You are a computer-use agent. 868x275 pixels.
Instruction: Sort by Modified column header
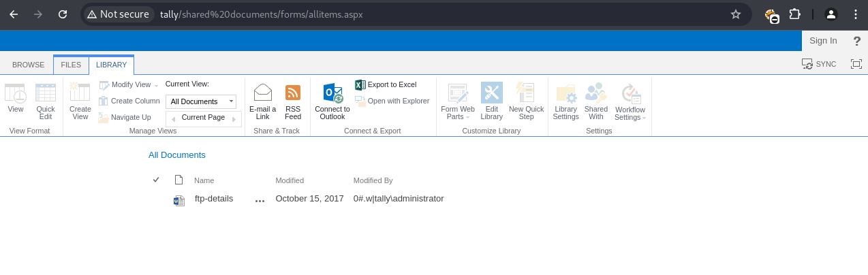click(x=290, y=180)
